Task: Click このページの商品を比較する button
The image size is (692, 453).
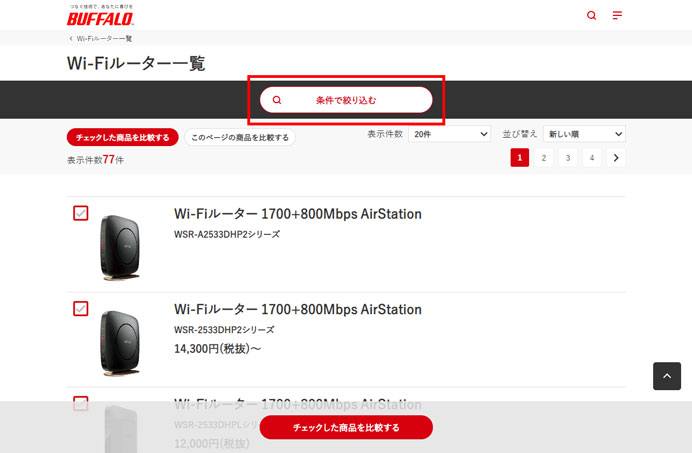Action: [240, 137]
